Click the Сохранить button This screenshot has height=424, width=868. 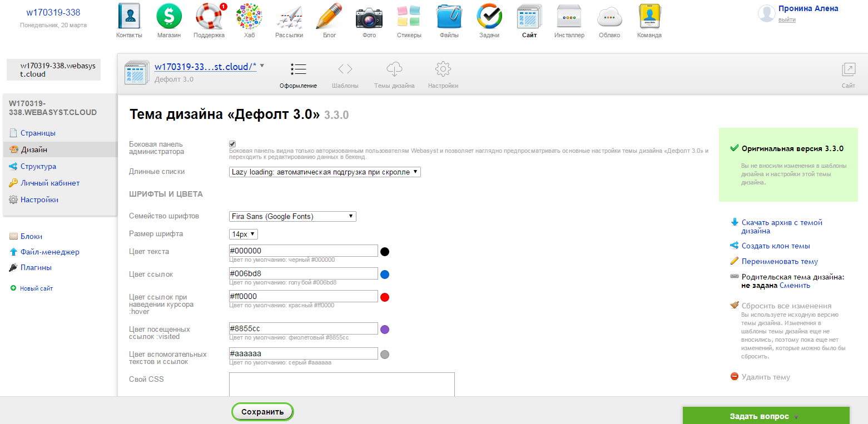[x=262, y=412]
